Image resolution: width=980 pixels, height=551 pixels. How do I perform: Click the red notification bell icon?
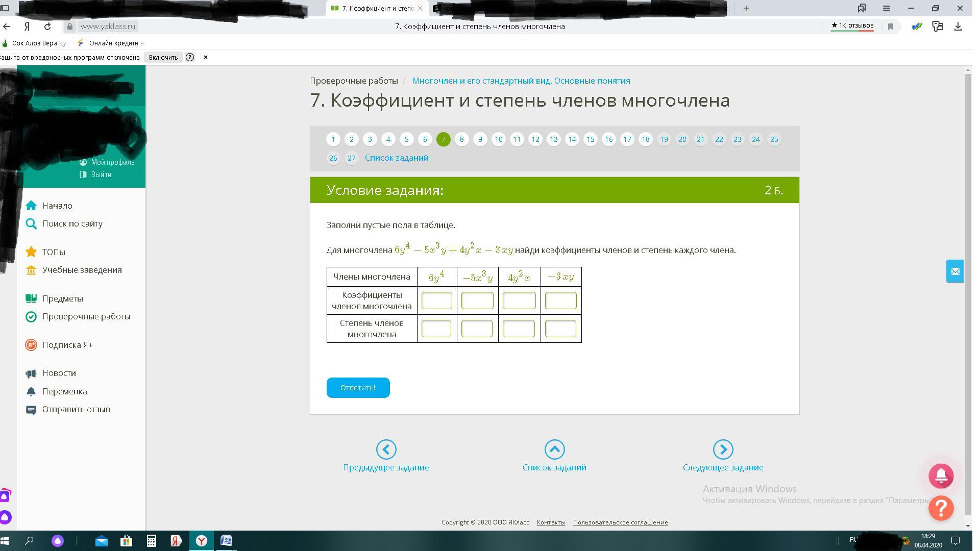pyautogui.click(x=941, y=476)
